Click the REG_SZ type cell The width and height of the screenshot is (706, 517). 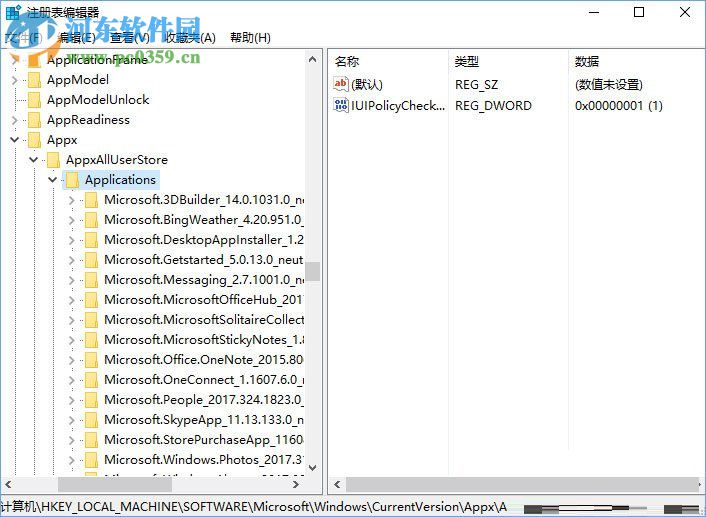(x=476, y=85)
